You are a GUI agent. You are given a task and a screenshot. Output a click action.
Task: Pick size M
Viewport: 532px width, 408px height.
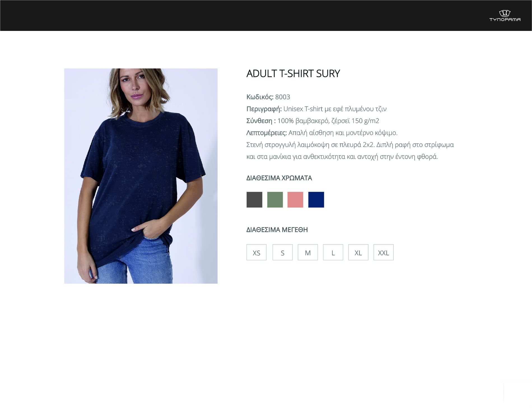pos(308,252)
